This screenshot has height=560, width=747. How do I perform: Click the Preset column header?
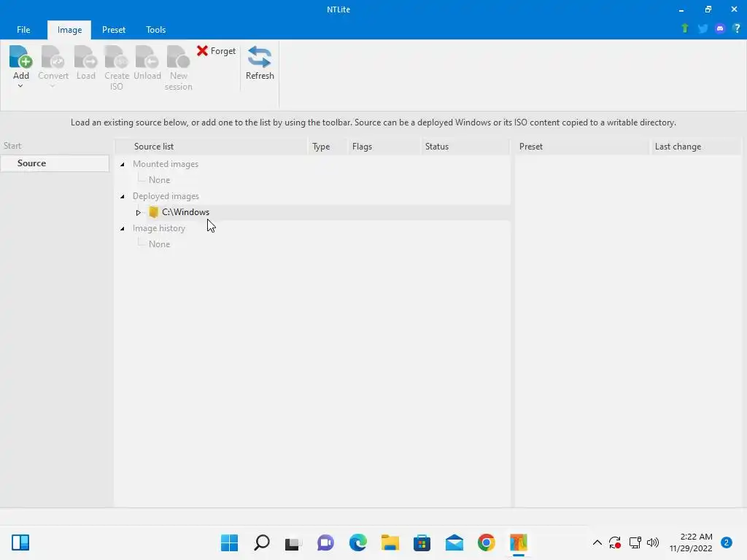click(x=581, y=146)
